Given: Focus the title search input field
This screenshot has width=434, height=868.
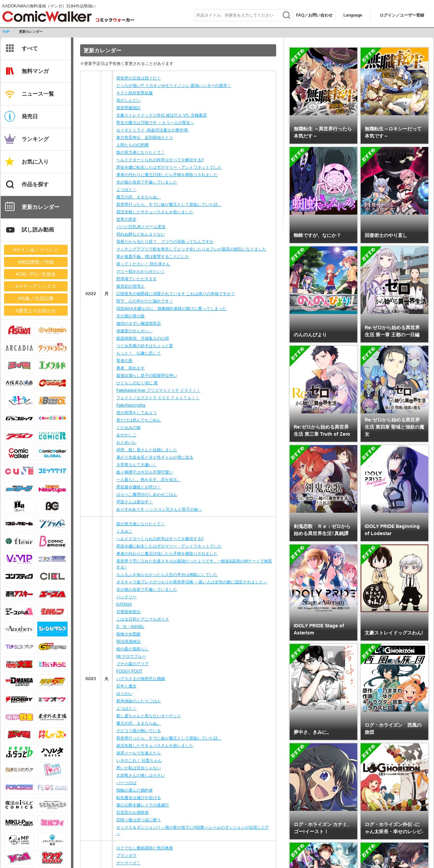Looking at the screenshot, I should coord(239,15).
